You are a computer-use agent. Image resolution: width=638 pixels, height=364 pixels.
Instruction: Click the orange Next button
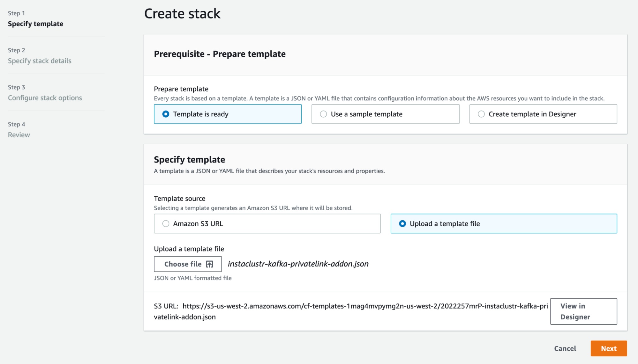(608, 348)
